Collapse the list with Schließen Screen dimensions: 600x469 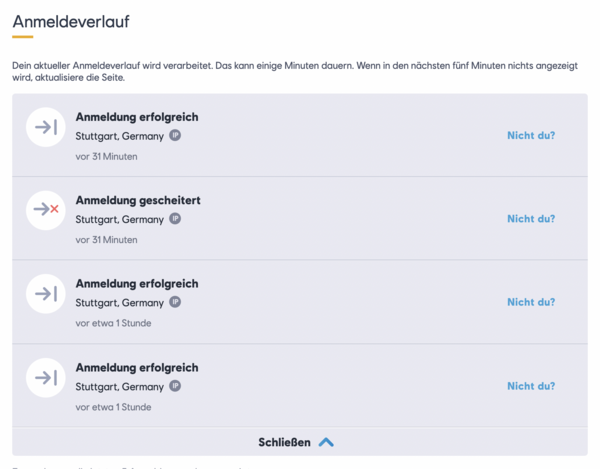pyautogui.click(x=296, y=442)
